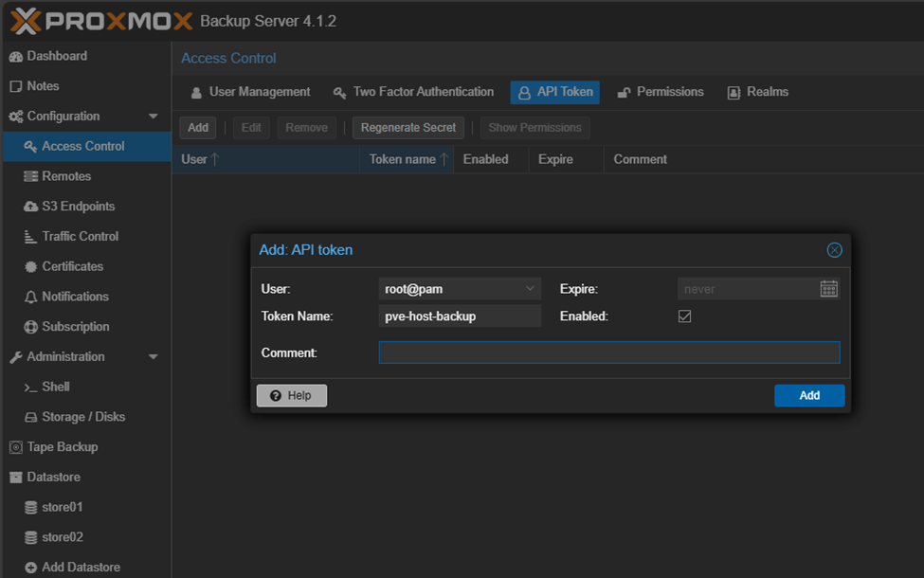Click the Certificates badge icon

click(x=30, y=267)
